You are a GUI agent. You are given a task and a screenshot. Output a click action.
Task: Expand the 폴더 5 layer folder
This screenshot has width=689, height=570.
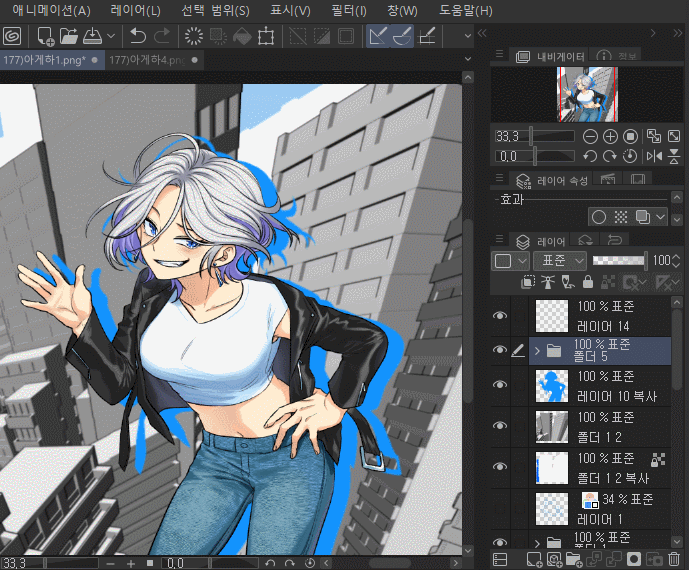[x=537, y=351]
